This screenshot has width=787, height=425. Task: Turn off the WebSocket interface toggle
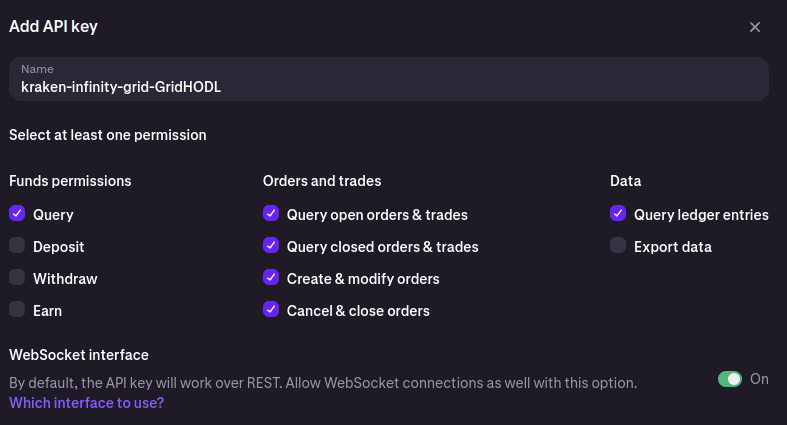[x=730, y=379]
